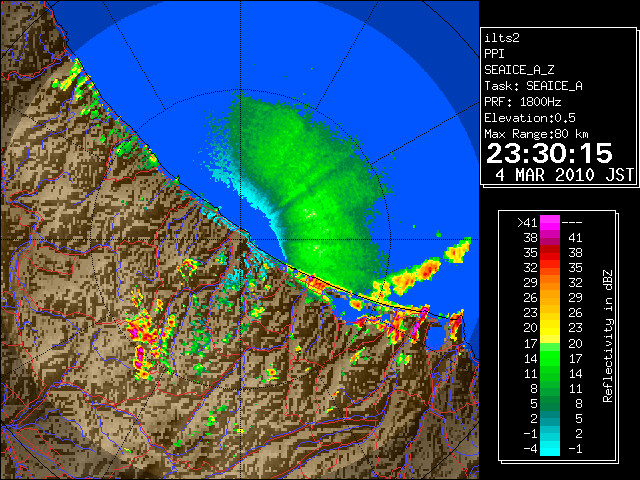This screenshot has width=640, height=480.
Task: Select the Elevation:0.5 text
Action: pyautogui.click(x=530, y=118)
